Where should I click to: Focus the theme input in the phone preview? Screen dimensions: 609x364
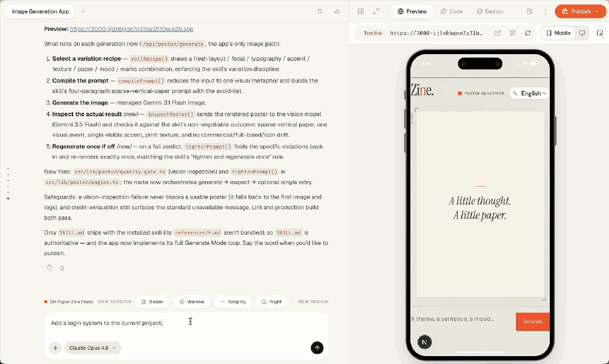(x=463, y=319)
